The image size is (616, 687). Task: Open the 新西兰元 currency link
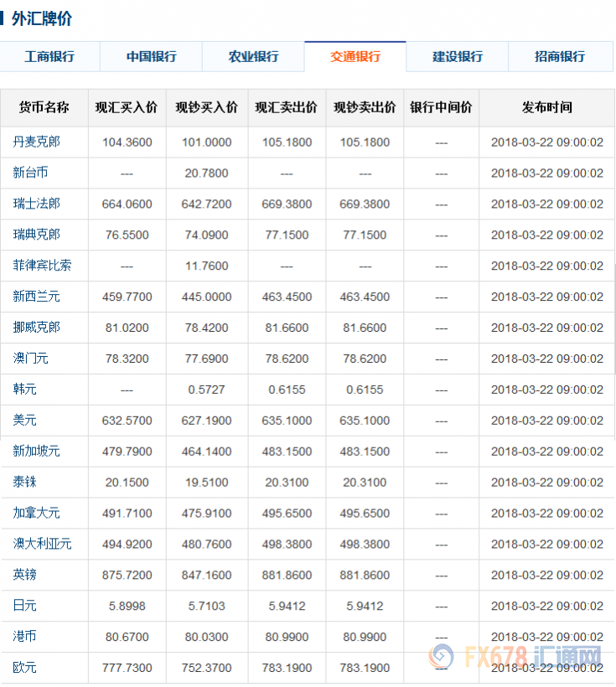tap(36, 297)
